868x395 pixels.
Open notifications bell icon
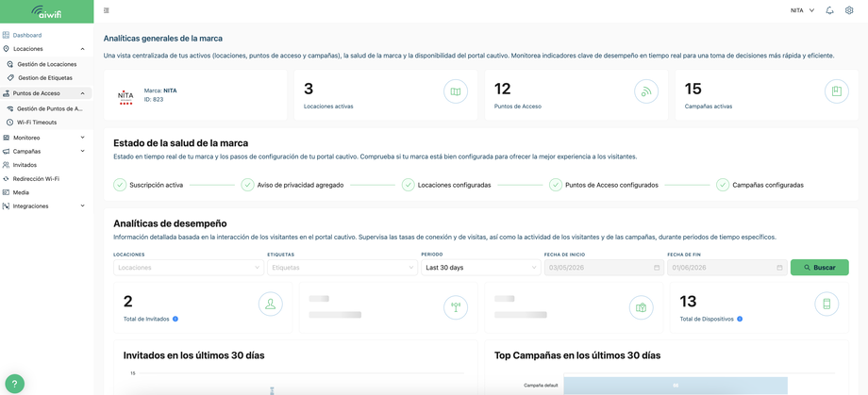[x=829, y=10]
